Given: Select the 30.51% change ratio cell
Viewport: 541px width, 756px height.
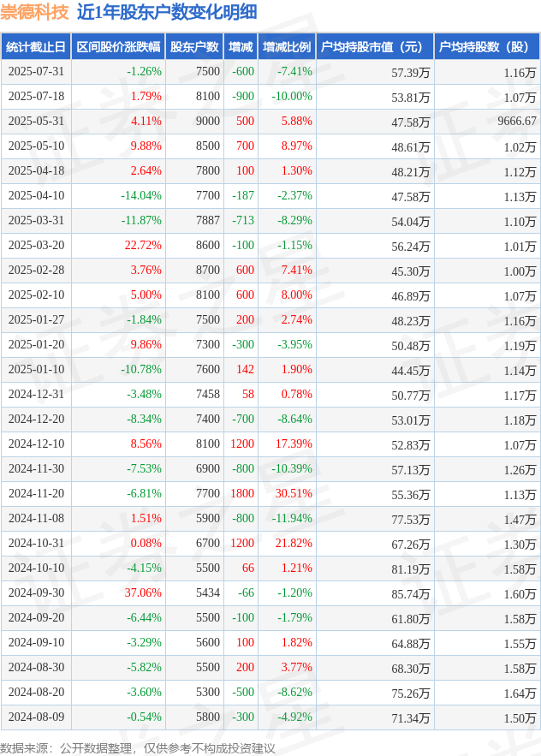Looking at the screenshot, I should pos(294,494).
